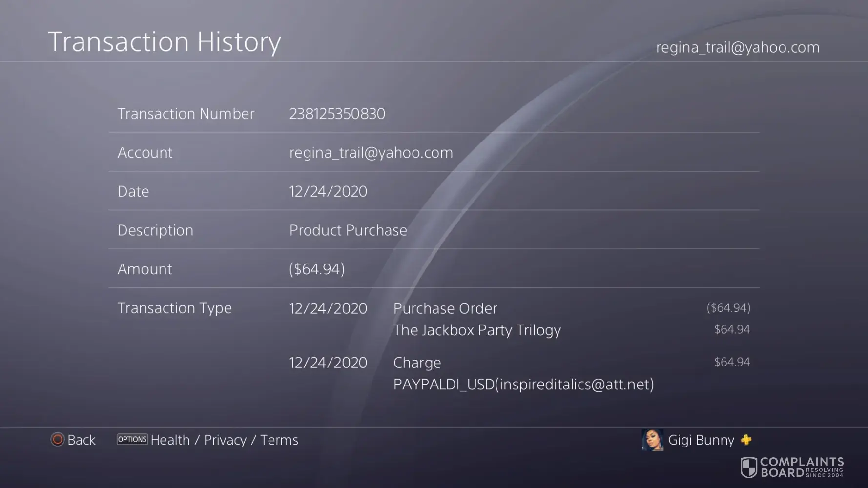Viewport: 868px width, 488px height.
Task: Click the Transaction History title
Action: pyautogui.click(x=165, y=42)
